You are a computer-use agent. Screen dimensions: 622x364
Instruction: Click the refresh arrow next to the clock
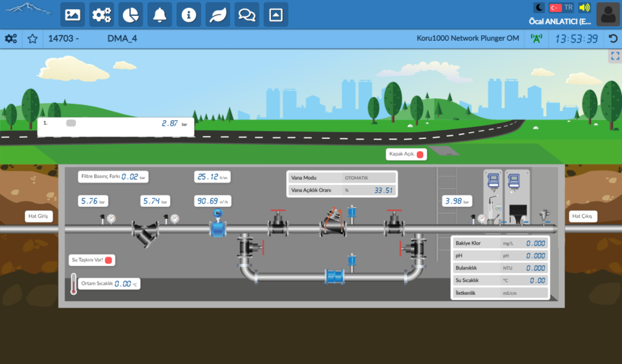pyautogui.click(x=613, y=38)
